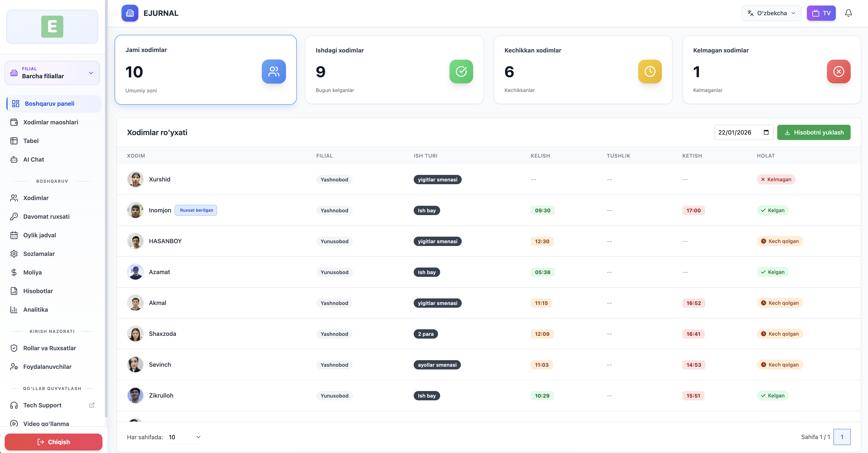Click the EJURNAL building logo icon
The width and height of the screenshot is (868, 453).
pos(130,13)
